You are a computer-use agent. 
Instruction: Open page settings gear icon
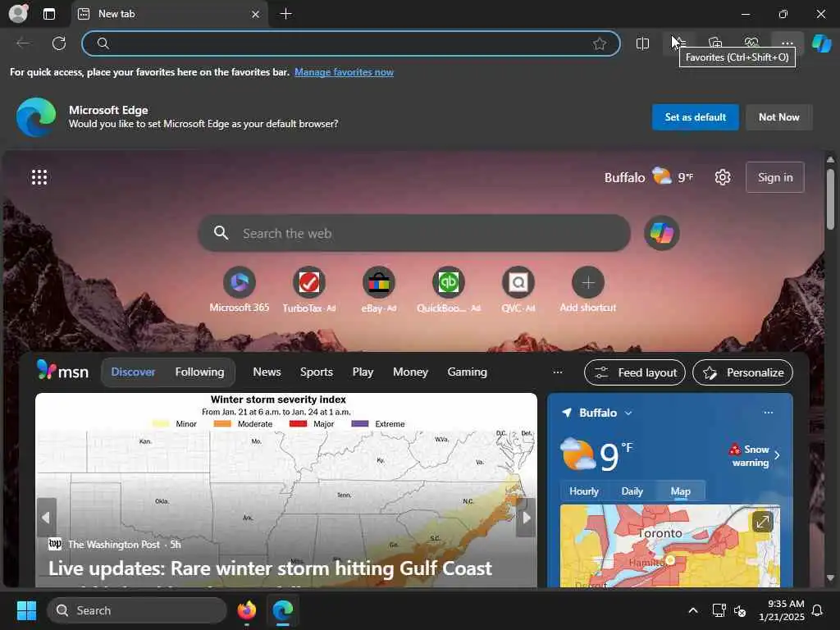click(x=722, y=177)
